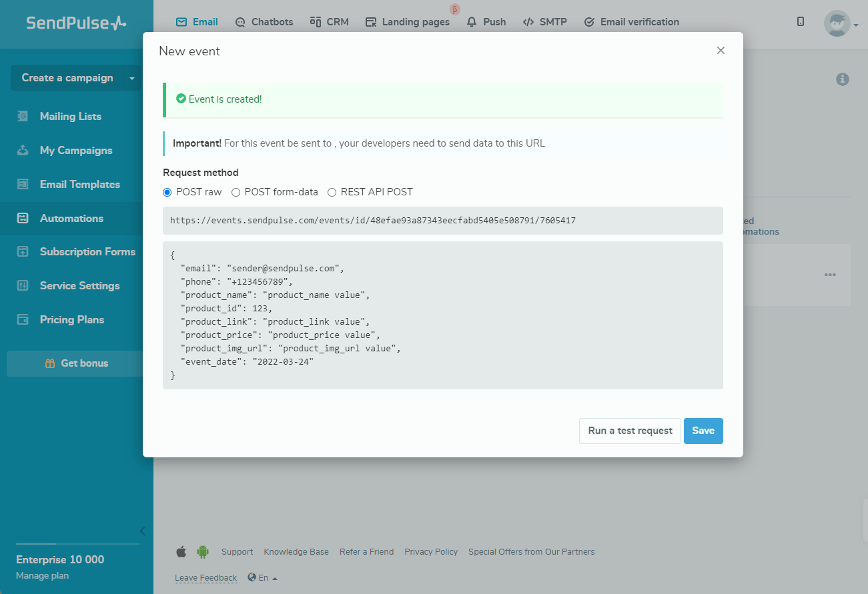868x594 pixels.
Task: Open the user avatar menu
Action: click(x=837, y=23)
